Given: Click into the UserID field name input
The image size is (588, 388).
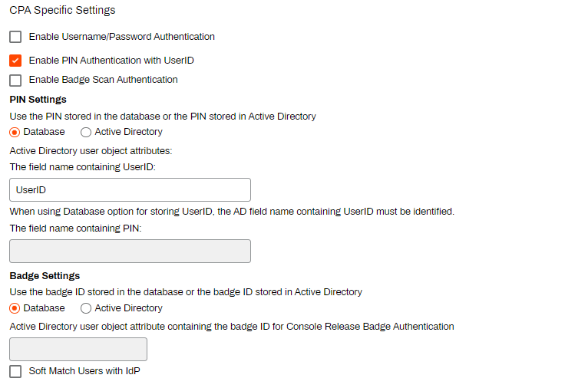Looking at the screenshot, I should pos(130,190).
